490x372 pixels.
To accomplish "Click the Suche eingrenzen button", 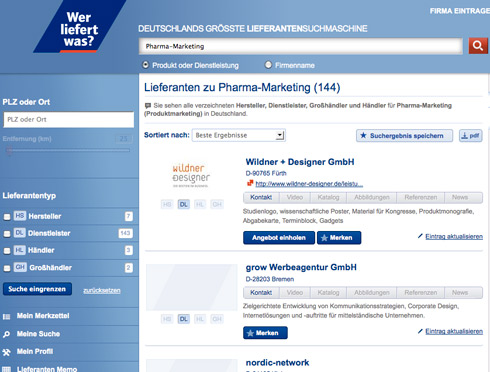I will [37, 289].
